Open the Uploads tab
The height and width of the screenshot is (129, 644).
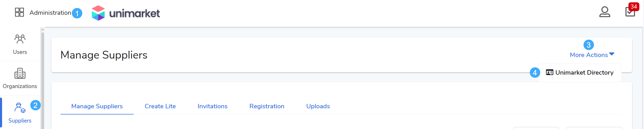click(318, 106)
